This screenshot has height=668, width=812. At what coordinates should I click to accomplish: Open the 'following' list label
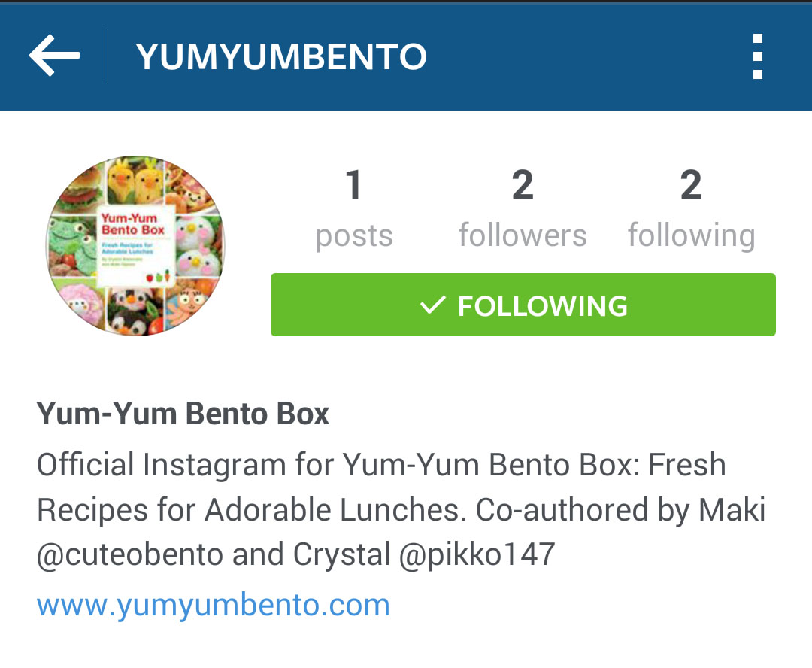[692, 235]
